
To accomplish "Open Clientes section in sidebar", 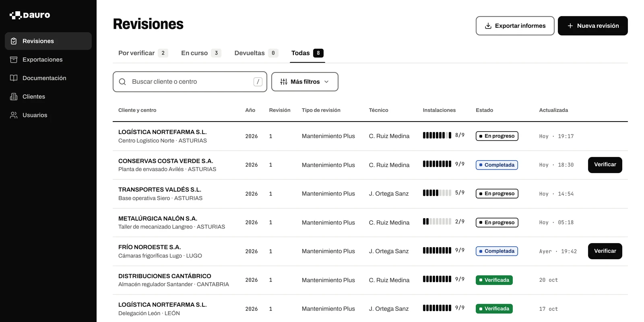I will 48,97.
